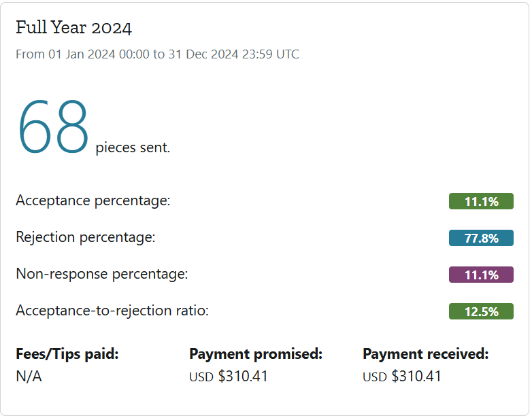Click the "Payment received:" label
Image resolution: width=532 pixels, height=418 pixels.
[426, 354]
